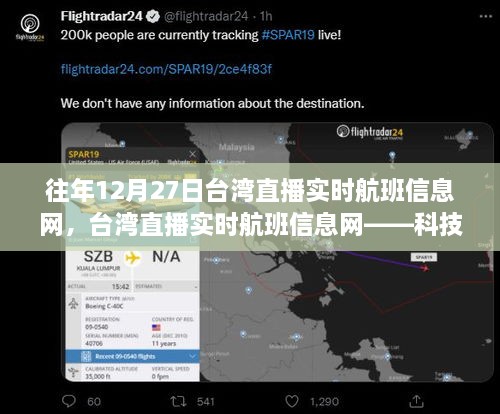
Task: Close the SPAR19 flight info panel
Action: (x=193, y=154)
